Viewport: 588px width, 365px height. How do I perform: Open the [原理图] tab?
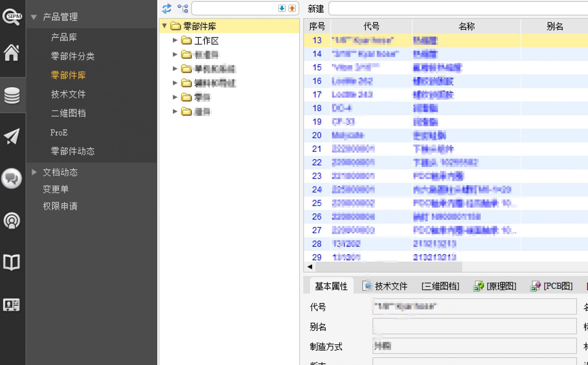point(495,286)
